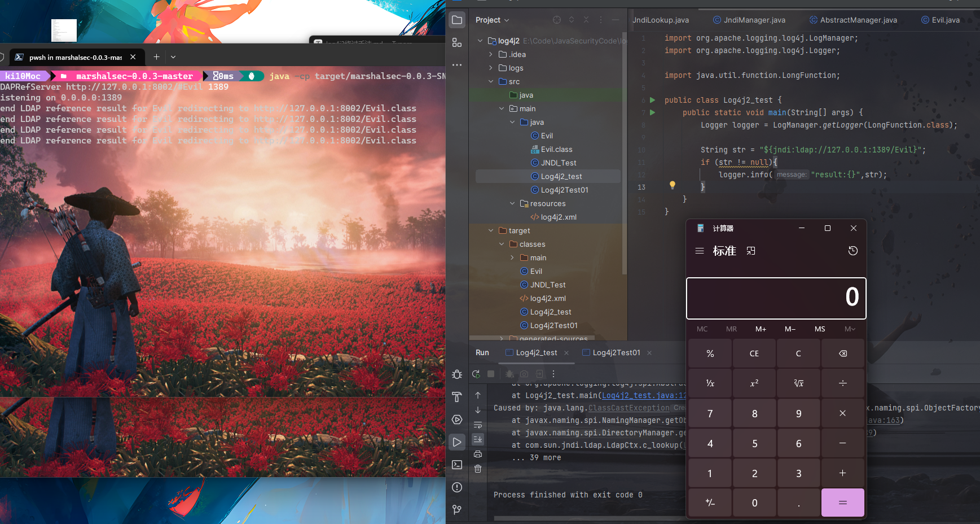Click calculator M+ memory add button

(x=761, y=329)
